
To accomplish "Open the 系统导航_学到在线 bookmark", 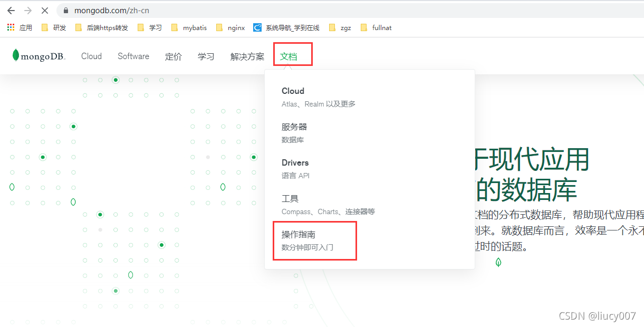I will 286,27.
